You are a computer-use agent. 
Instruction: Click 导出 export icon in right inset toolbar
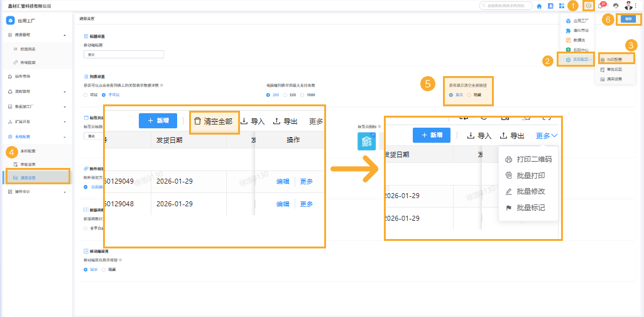pyautogui.click(x=503, y=136)
